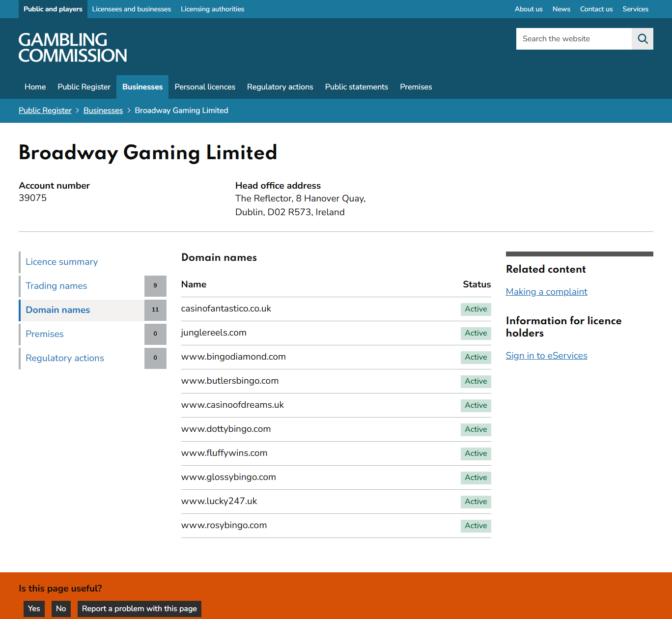672x619 pixels.
Task: Open the Public and players tab
Action: [x=53, y=9]
